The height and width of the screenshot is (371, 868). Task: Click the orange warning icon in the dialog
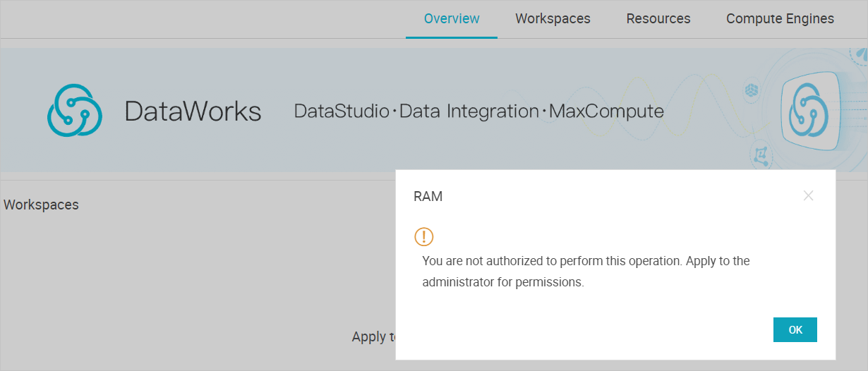coord(423,236)
